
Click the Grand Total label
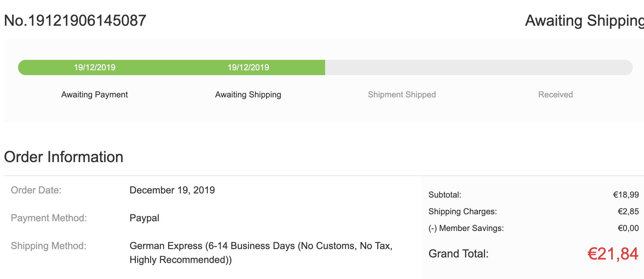458,254
